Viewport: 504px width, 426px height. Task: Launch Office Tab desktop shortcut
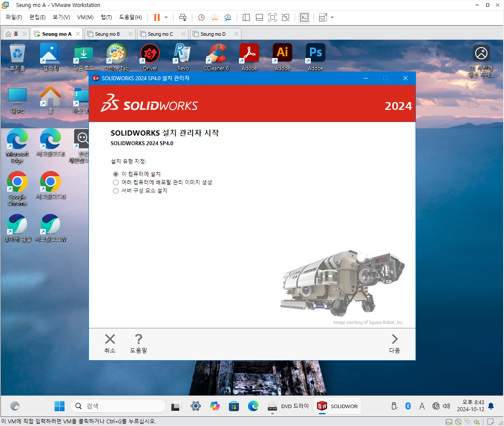click(117, 57)
